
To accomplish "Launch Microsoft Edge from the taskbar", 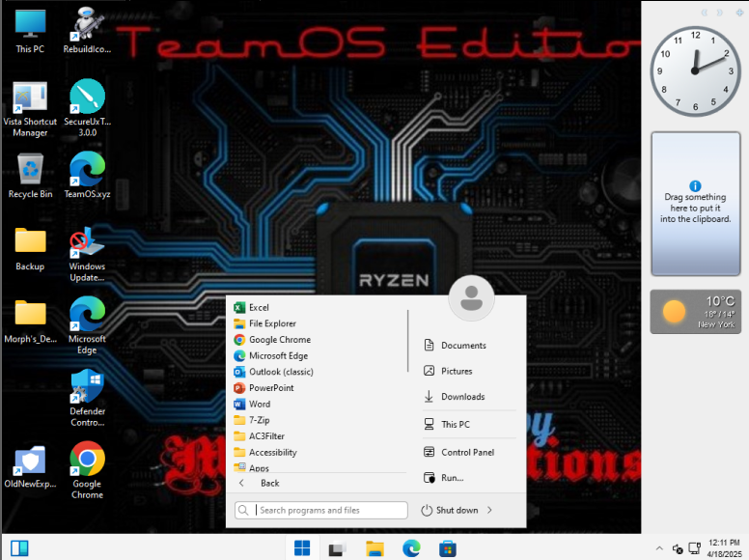I will click(411, 548).
